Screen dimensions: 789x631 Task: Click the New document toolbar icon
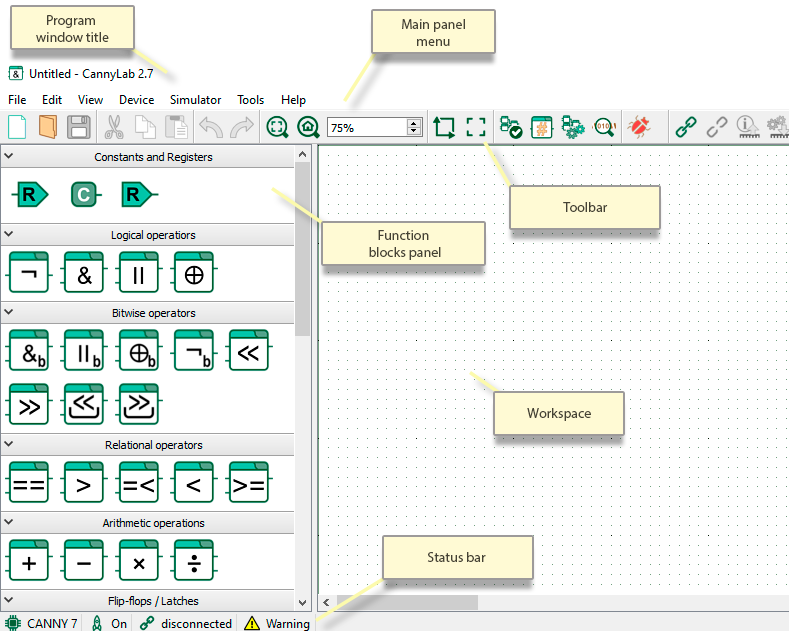pos(17,127)
